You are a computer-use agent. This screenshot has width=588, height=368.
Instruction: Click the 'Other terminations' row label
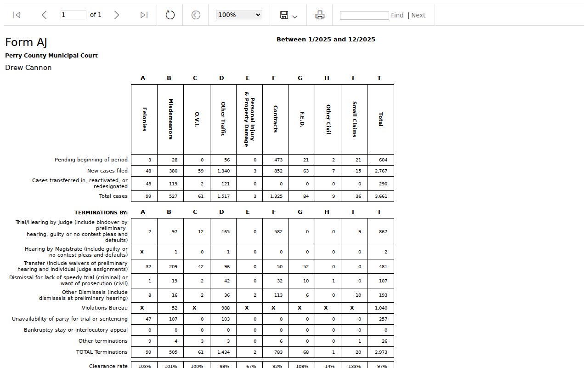103,341
